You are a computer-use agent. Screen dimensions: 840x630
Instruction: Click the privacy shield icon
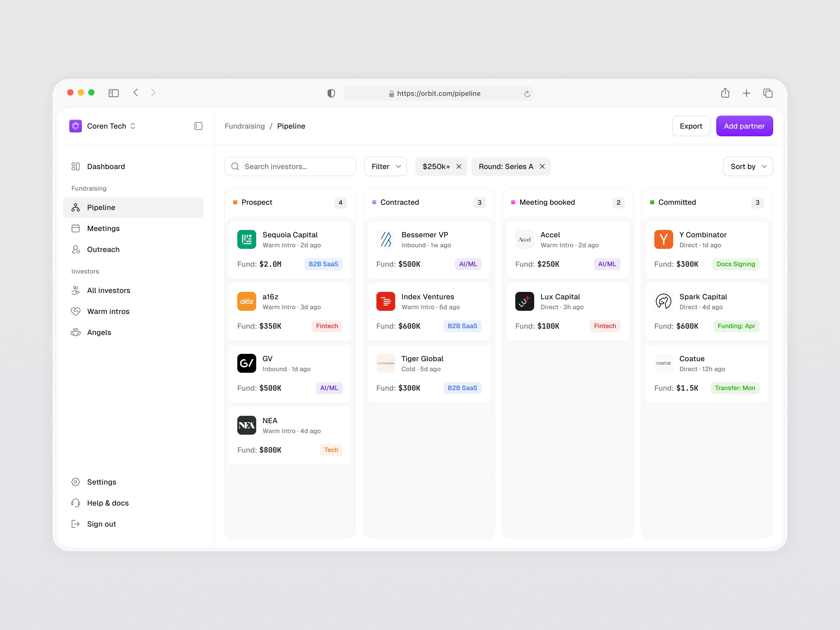pos(331,93)
